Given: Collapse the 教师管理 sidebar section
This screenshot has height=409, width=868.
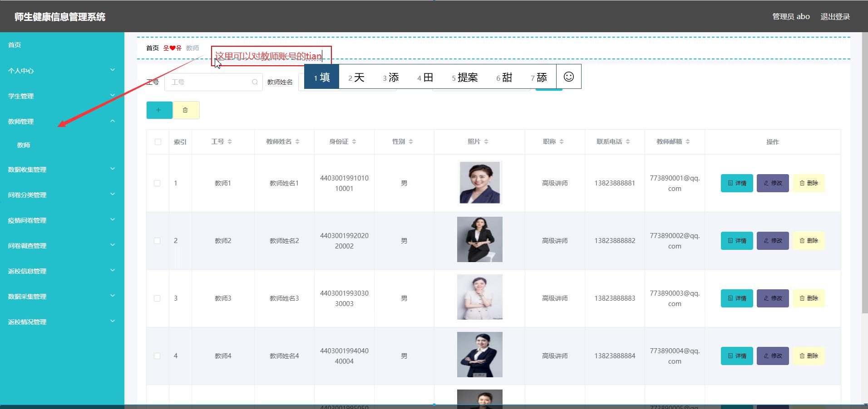Looking at the screenshot, I should (62, 122).
